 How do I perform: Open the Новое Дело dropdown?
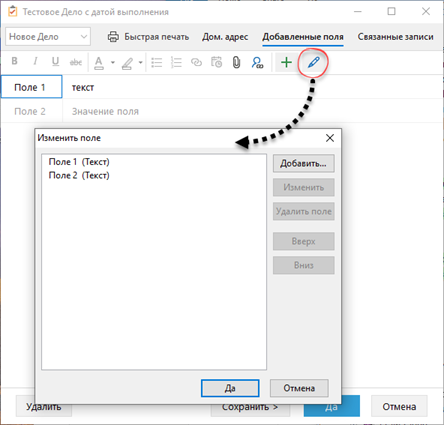click(48, 37)
